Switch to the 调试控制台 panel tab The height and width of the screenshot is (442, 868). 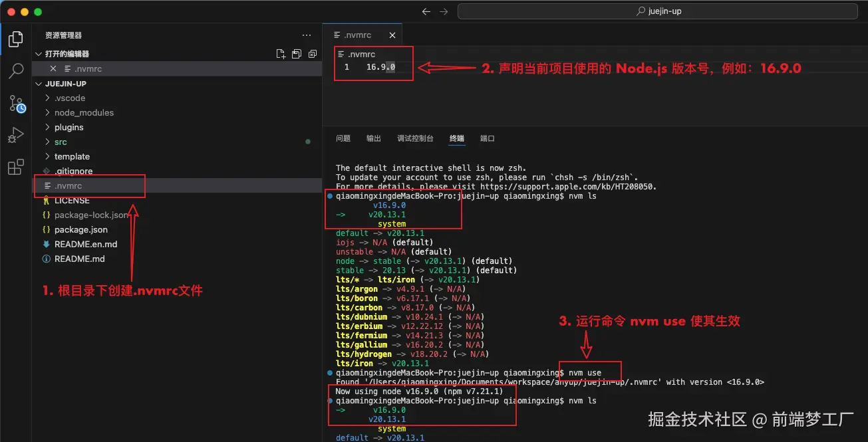pos(415,138)
